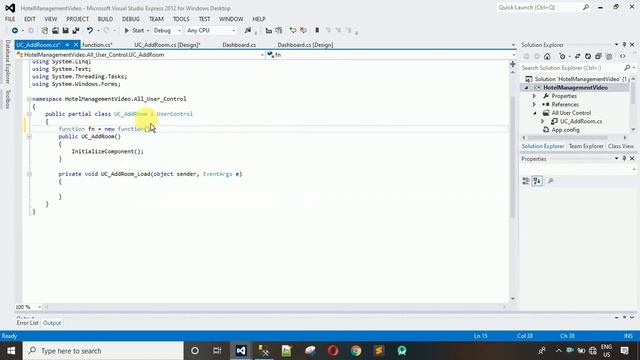Toggle the bookmark icon in the toolbar
The height and width of the screenshot is (360, 640).
coord(317,31)
